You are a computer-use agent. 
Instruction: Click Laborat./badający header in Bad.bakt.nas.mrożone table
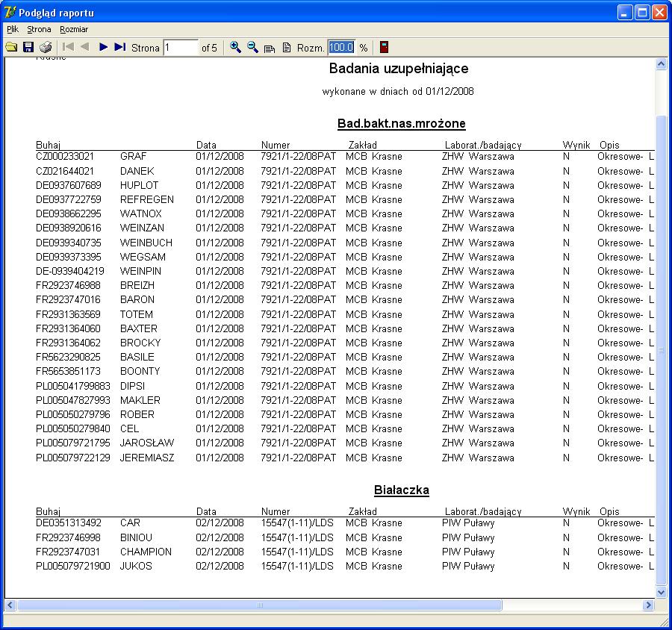click(x=483, y=146)
